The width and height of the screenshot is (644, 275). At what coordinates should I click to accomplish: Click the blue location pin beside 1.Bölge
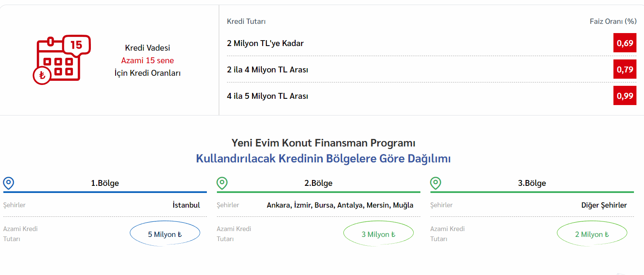click(9, 183)
